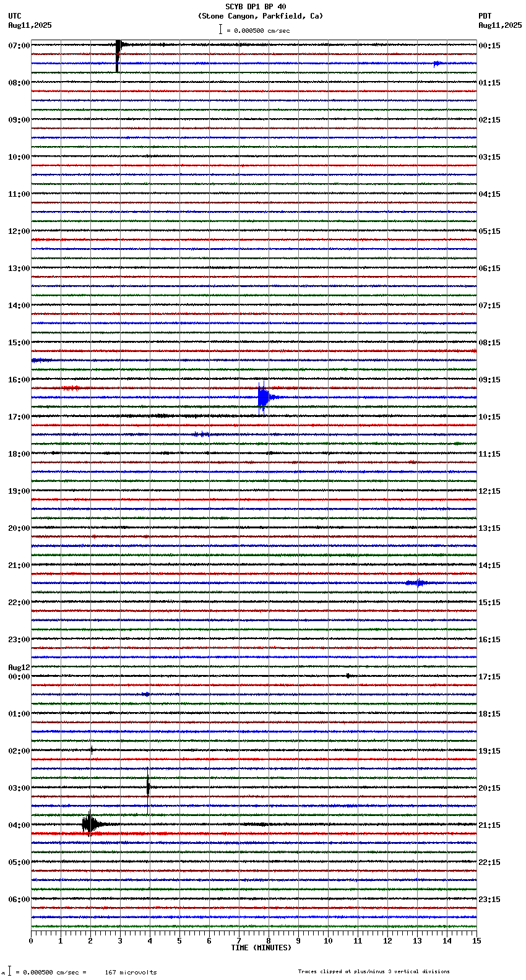The image size is (526, 980).
Task: Select the 16:00 UTC time label
Action: click(19, 380)
